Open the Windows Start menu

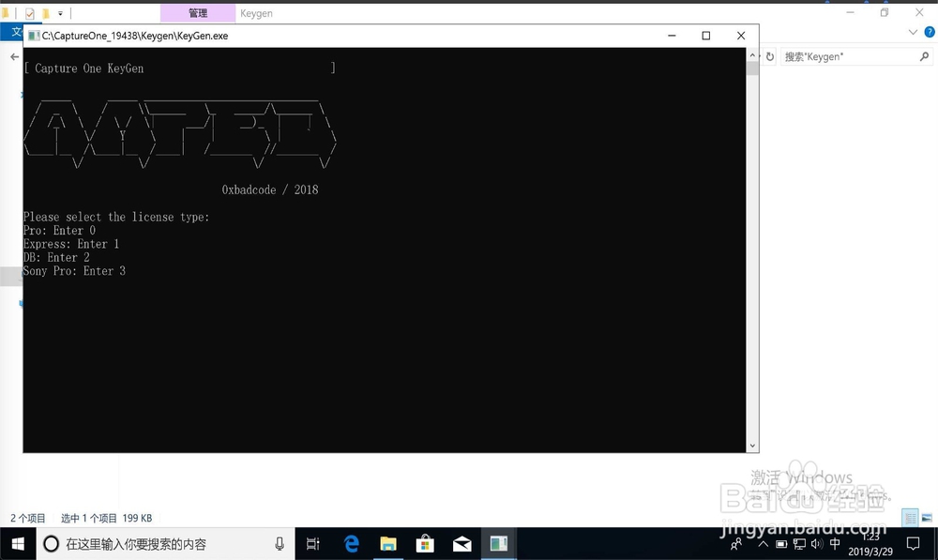18,544
